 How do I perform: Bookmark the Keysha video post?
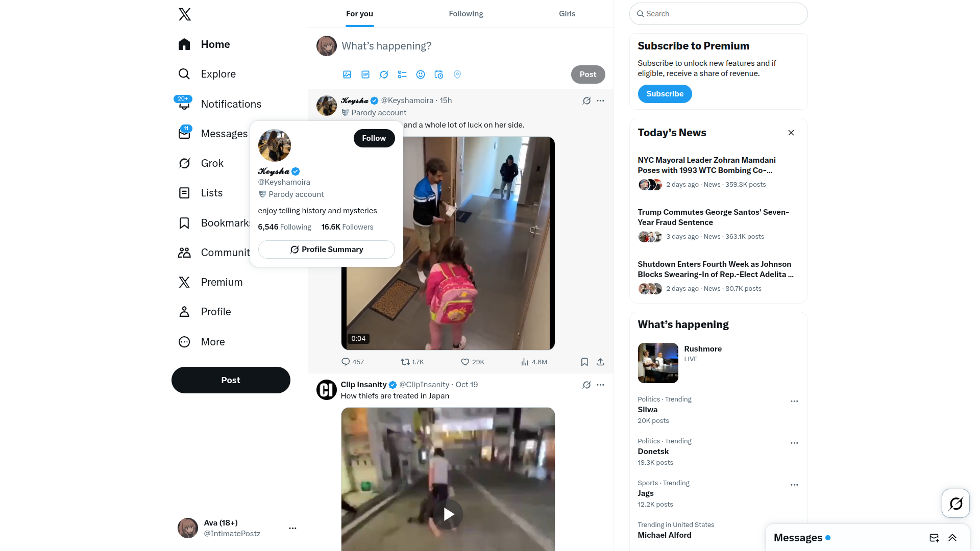584,362
